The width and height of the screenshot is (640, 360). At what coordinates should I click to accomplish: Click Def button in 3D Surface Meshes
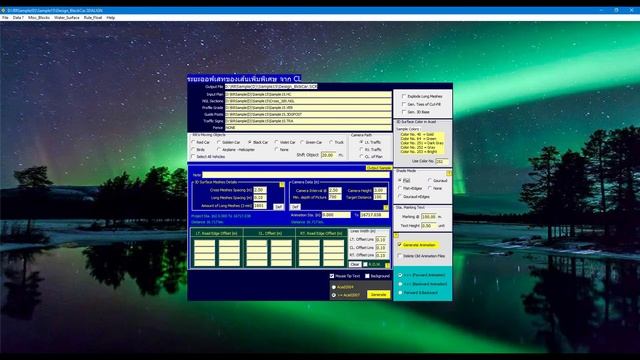(x=278, y=207)
